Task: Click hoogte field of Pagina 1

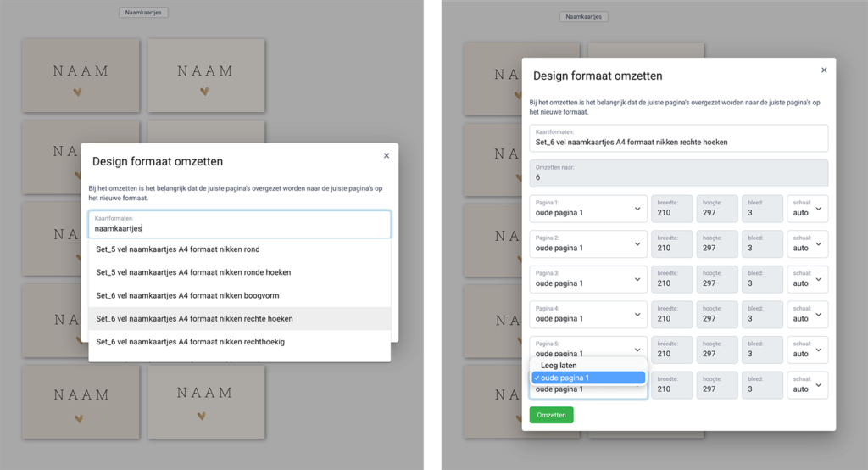Action: [x=717, y=209]
